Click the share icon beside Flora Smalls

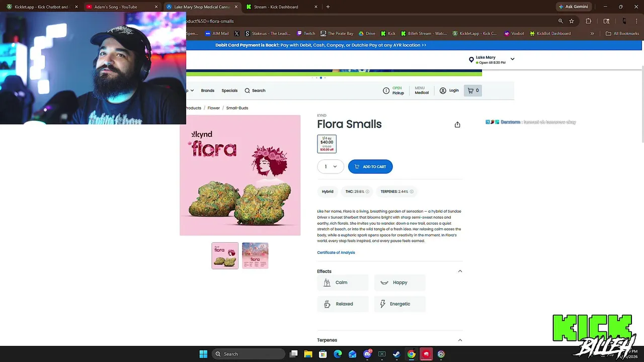tap(457, 125)
